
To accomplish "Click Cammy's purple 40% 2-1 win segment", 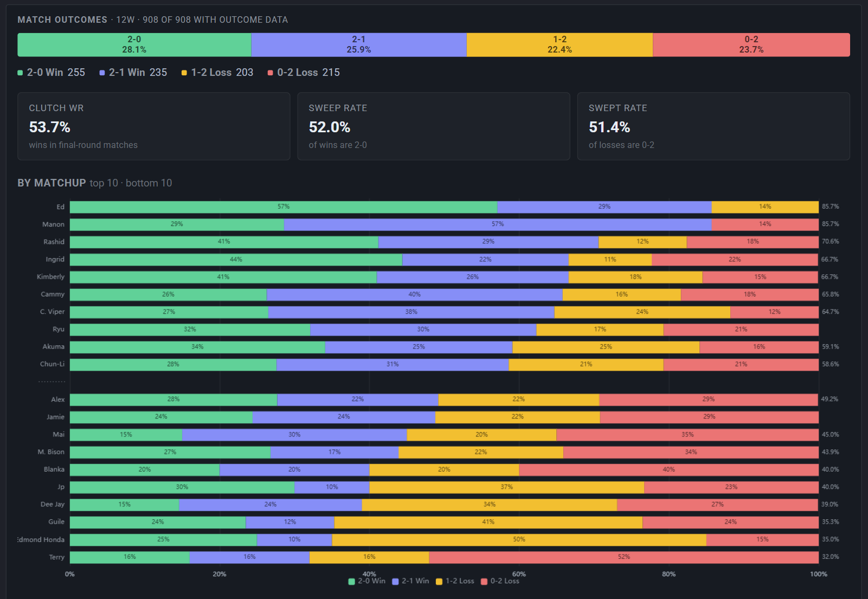I will coord(415,294).
